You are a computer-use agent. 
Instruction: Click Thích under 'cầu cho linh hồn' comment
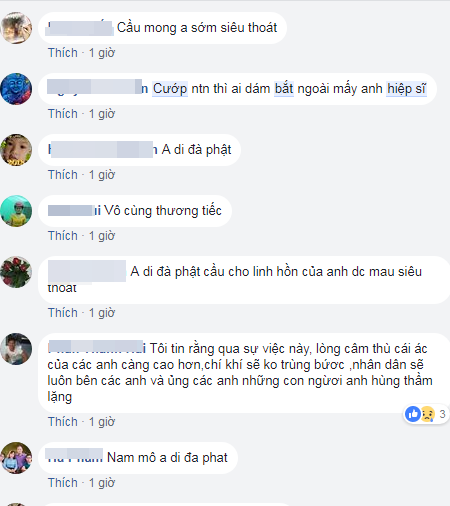63,313
